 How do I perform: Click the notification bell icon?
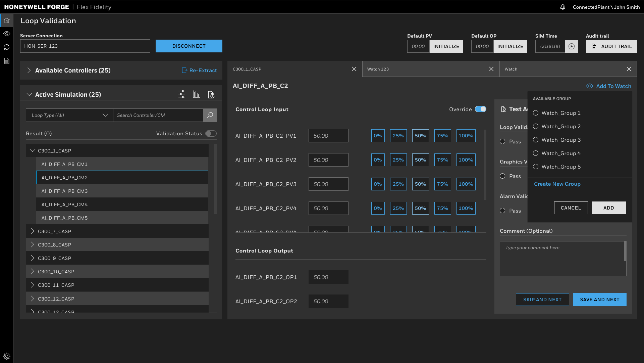[x=563, y=7]
